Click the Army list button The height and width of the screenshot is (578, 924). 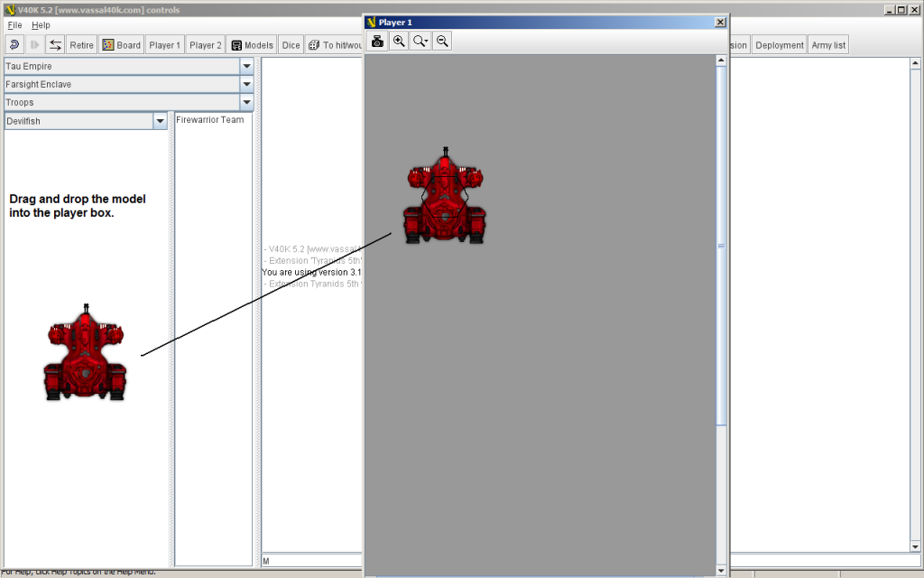pyautogui.click(x=828, y=45)
